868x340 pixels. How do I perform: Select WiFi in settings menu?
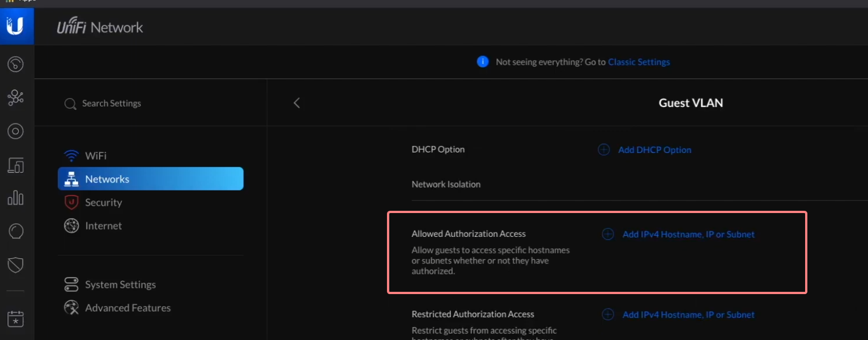[95, 156]
